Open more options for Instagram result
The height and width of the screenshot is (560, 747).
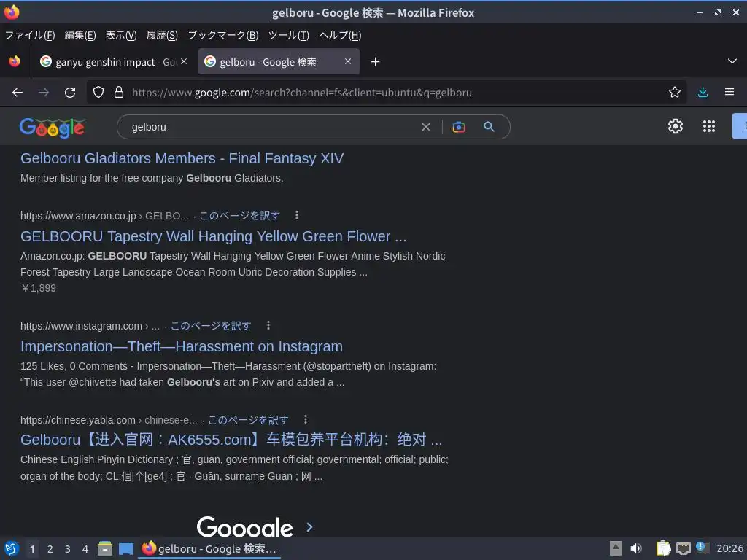(268, 325)
